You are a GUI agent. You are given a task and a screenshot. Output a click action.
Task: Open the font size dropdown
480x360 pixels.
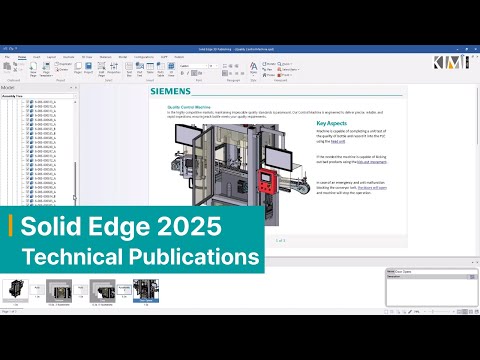tap(213, 66)
